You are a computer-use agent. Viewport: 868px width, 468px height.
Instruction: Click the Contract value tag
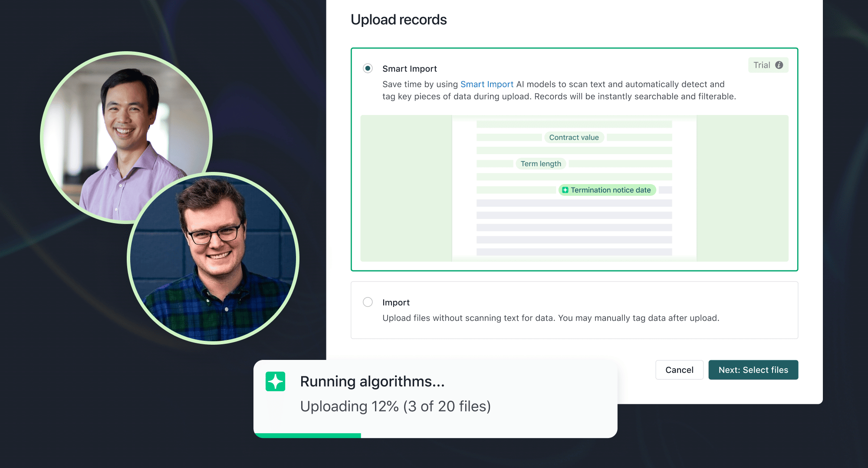tap(574, 138)
